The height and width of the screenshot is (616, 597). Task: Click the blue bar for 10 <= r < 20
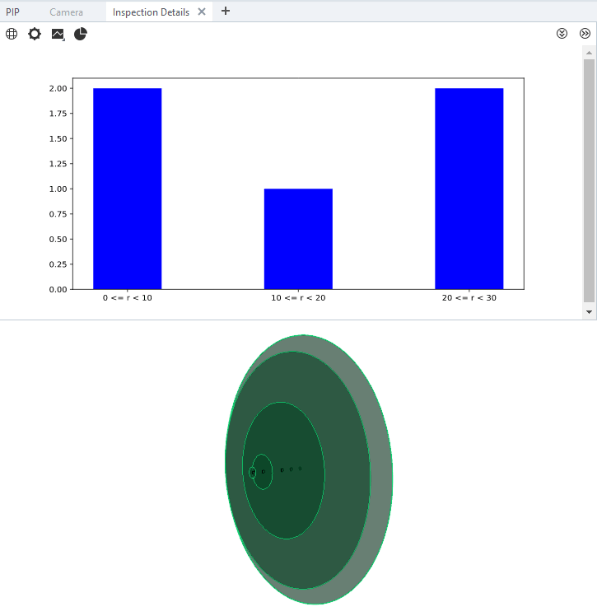(x=298, y=239)
